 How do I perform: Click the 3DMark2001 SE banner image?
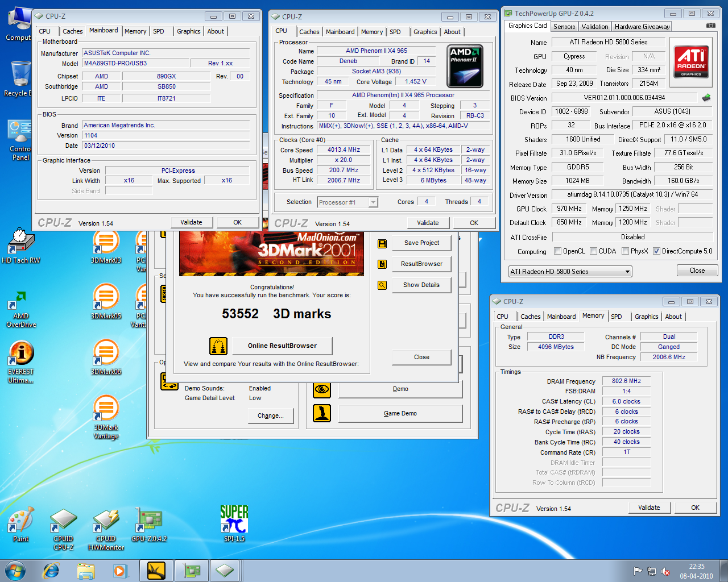(271, 253)
